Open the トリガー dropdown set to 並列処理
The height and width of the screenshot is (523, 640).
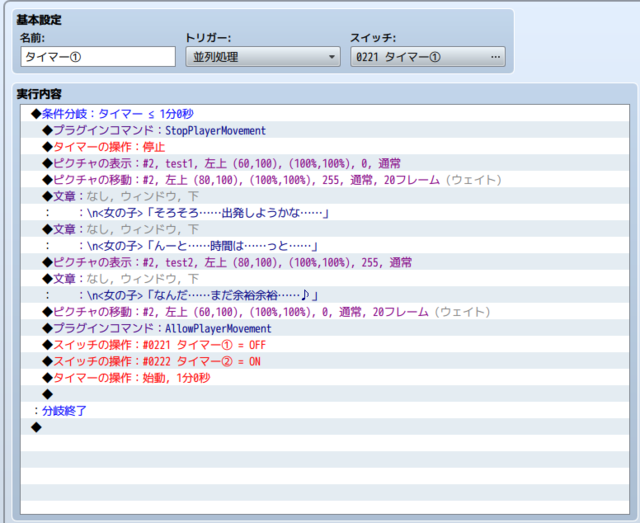tap(263, 57)
